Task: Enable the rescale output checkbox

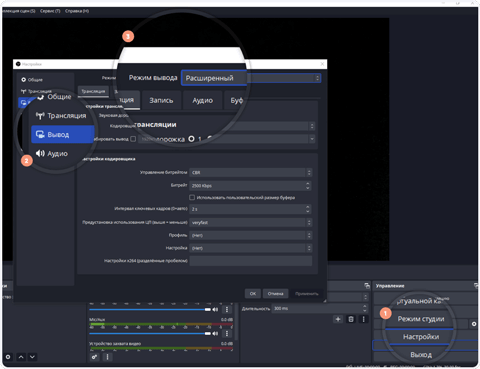Action: [x=133, y=139]
